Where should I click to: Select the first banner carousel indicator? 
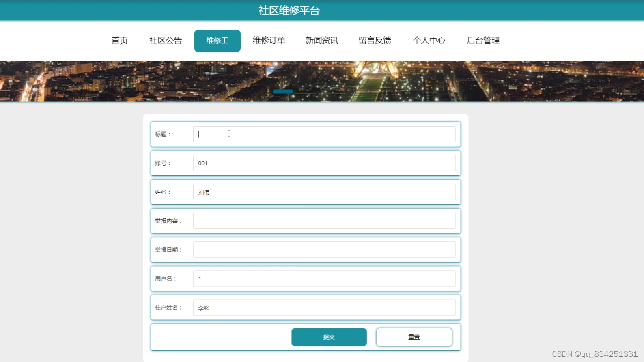pos(283,92)
